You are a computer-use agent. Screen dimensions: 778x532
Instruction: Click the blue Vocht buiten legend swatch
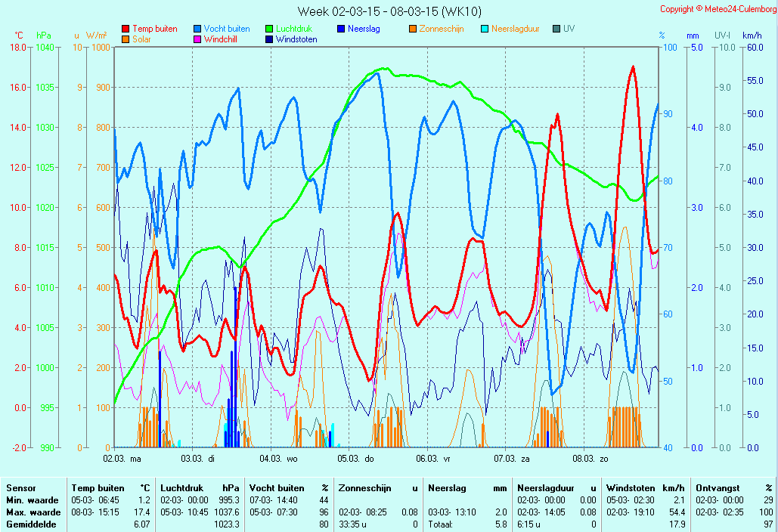[197, 29]
